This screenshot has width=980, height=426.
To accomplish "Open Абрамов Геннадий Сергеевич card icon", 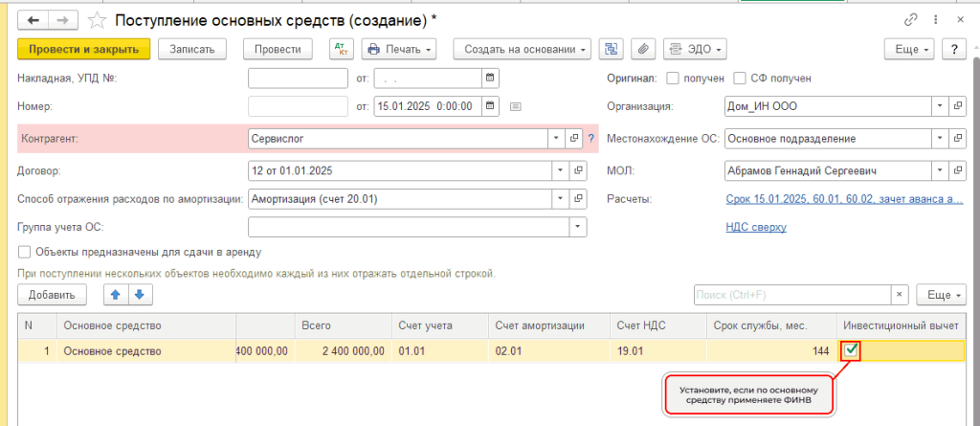I will pos(957,169).
